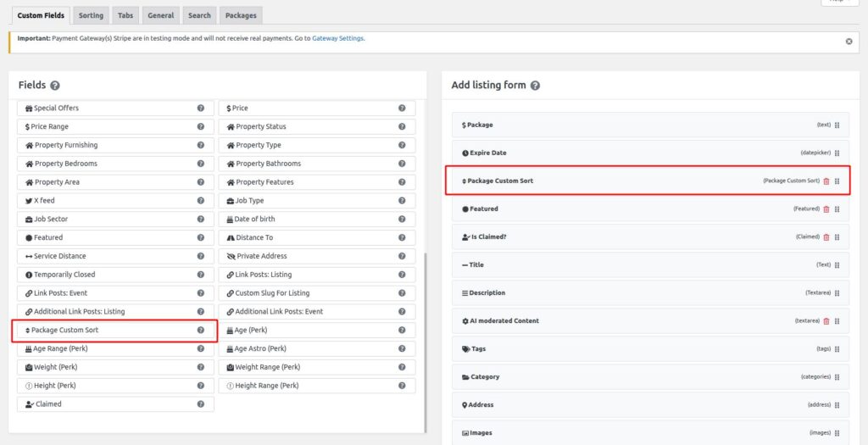The width and height of the screenshot is (868, 445).
Task: Switch to the Sorting tab
Action: (91, 15)
